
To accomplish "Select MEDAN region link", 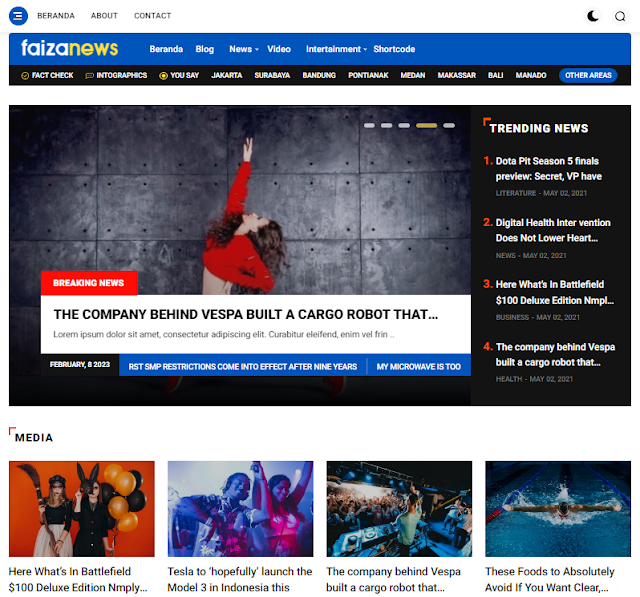I will 413,75.
